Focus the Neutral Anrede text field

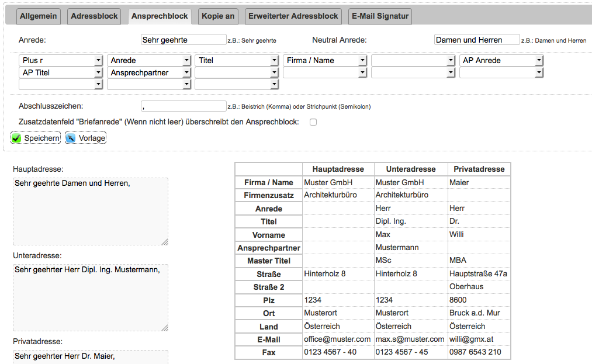click(x=476, y=40)
